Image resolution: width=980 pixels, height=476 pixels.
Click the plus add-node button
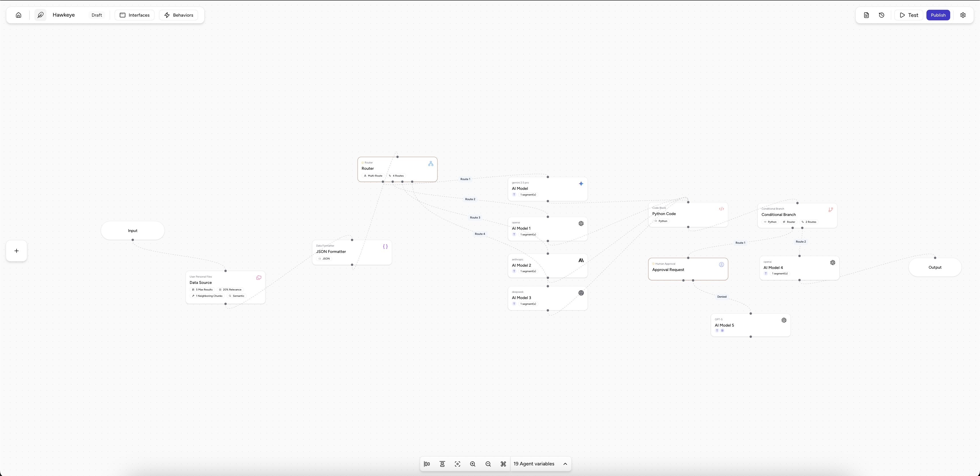click(x=16, y=251)
